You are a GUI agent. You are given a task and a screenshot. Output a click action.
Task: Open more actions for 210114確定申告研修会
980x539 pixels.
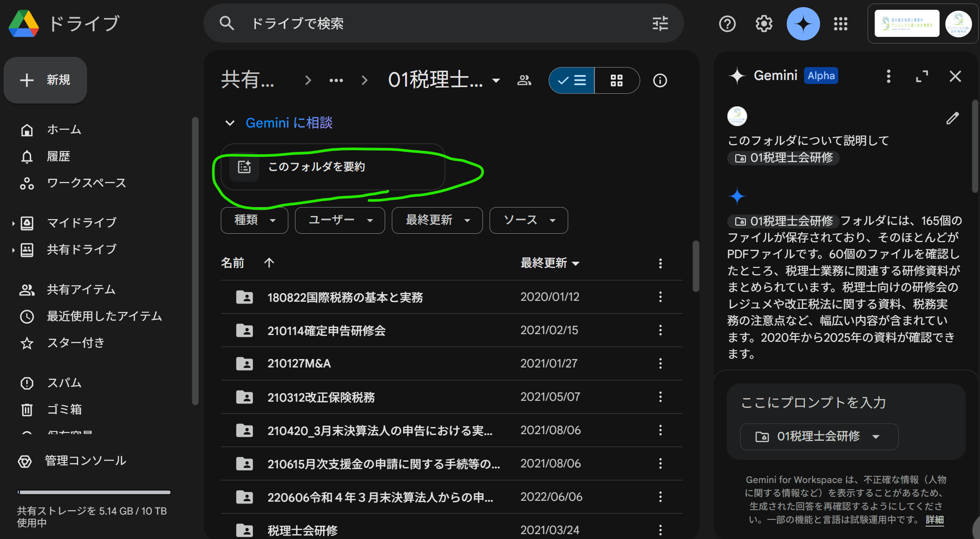click(x=661, y=330)
